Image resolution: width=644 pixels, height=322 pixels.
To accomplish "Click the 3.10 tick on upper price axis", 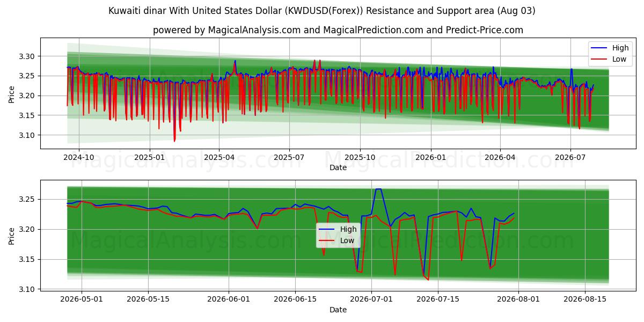I will tap(28, 135).
